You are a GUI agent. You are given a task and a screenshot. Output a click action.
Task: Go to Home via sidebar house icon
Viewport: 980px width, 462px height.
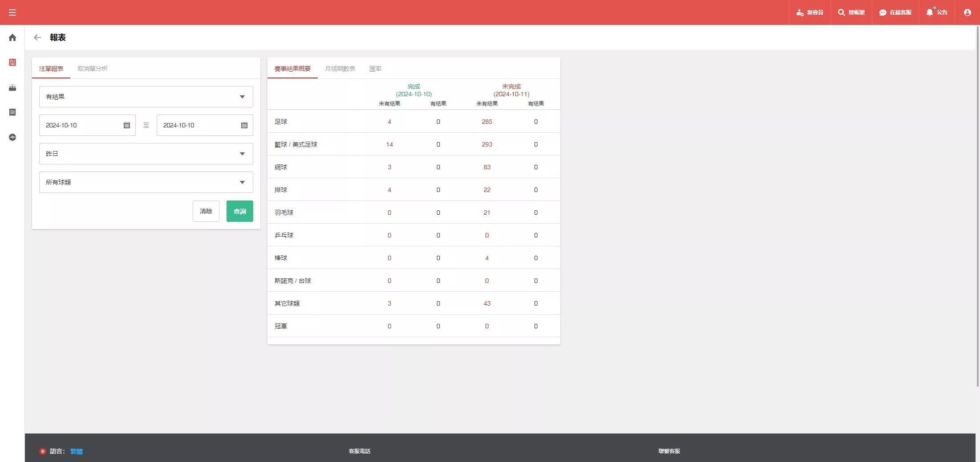click(x=12, y=38)
